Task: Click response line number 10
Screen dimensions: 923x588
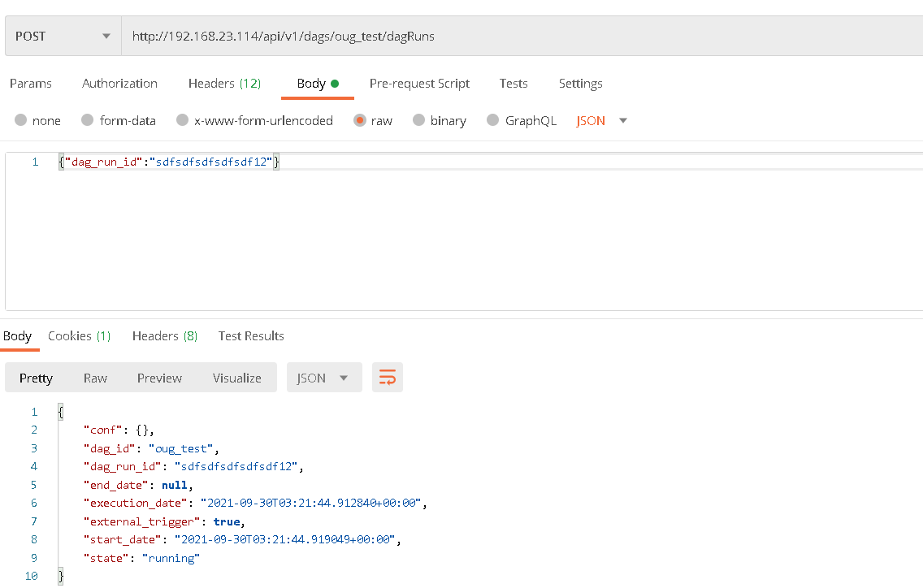Action: point(31,577)
